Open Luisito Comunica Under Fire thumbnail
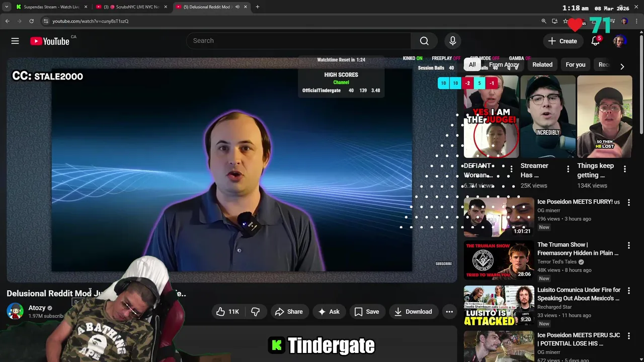This screenshot has height=362, width=644. tap(499, 305)
